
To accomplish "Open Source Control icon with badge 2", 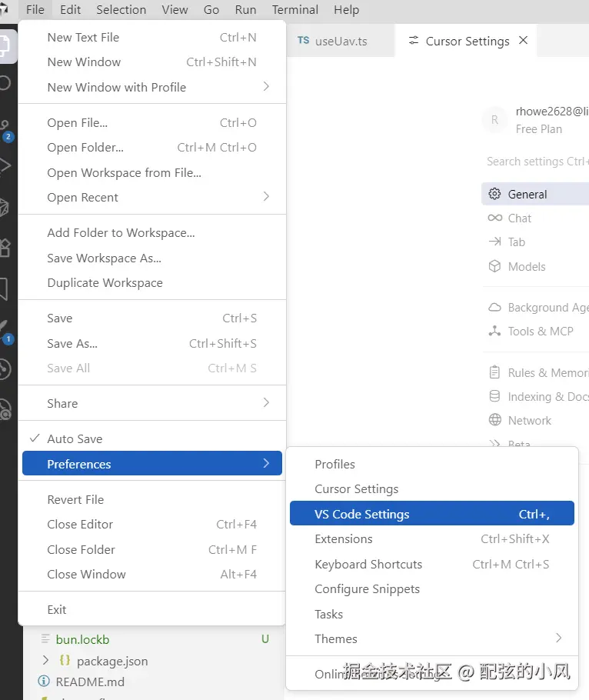I will [x=5, y=129].
